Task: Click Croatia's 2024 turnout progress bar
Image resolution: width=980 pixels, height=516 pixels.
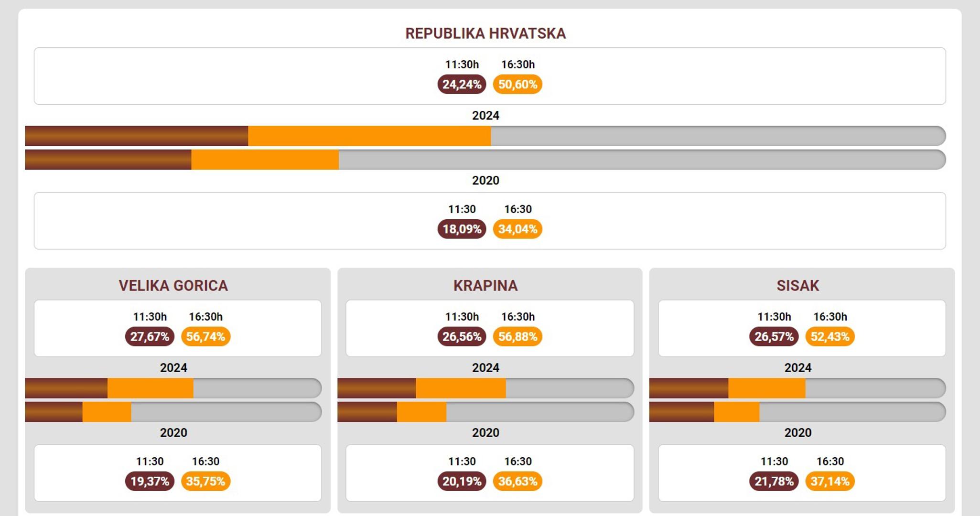Action: (485, 136)
